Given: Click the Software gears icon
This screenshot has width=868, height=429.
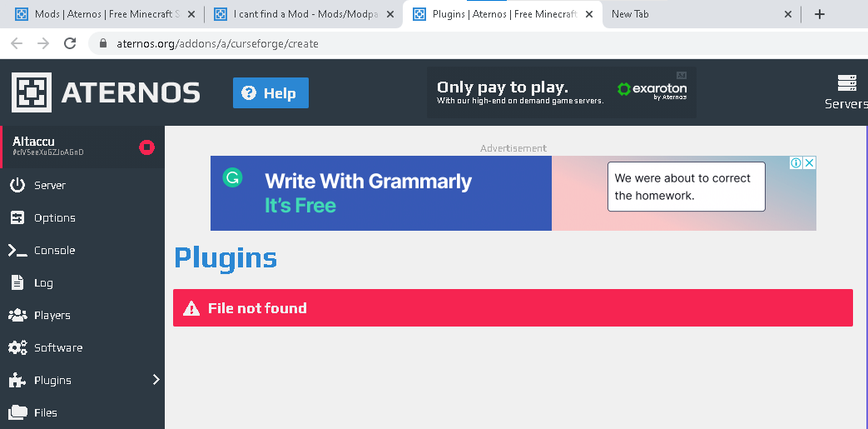Looking at the screenshot, I should pos(17,347).
